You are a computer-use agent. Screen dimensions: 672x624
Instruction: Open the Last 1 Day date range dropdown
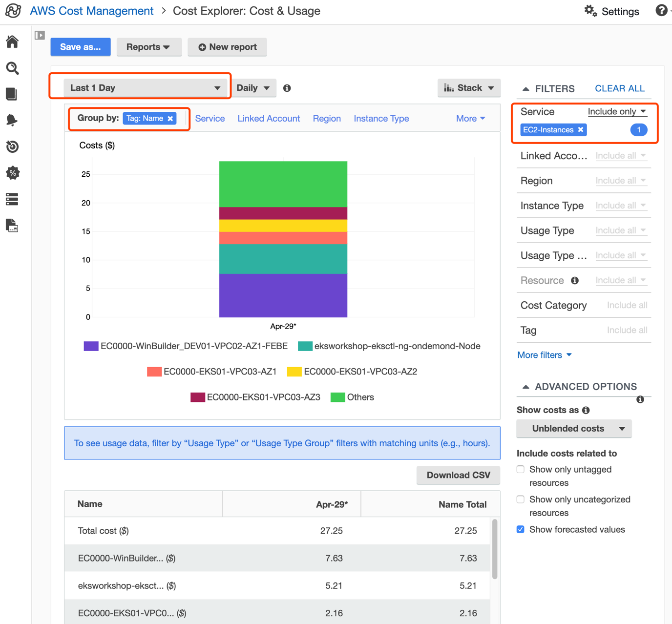(x=146, y=88)
